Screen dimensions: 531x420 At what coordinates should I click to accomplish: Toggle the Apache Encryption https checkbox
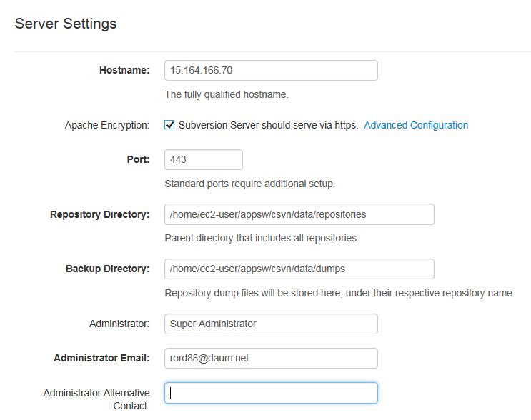169,125
